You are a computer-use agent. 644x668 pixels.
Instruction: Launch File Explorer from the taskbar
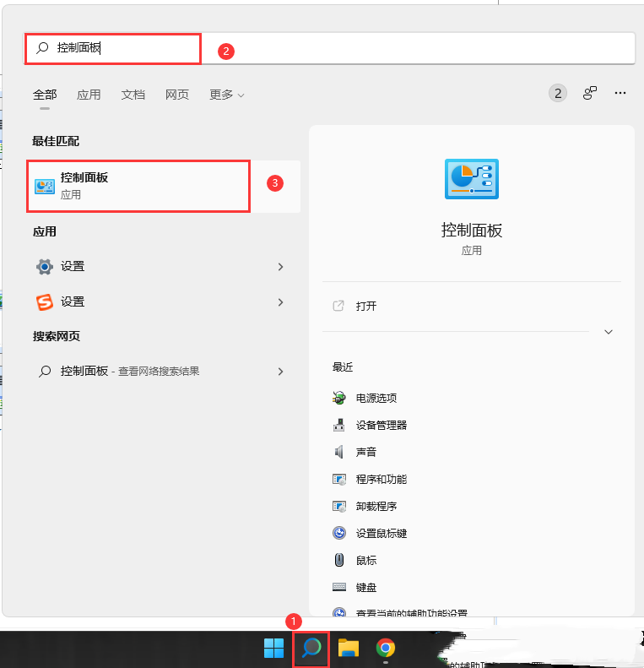tap(349, 648)
